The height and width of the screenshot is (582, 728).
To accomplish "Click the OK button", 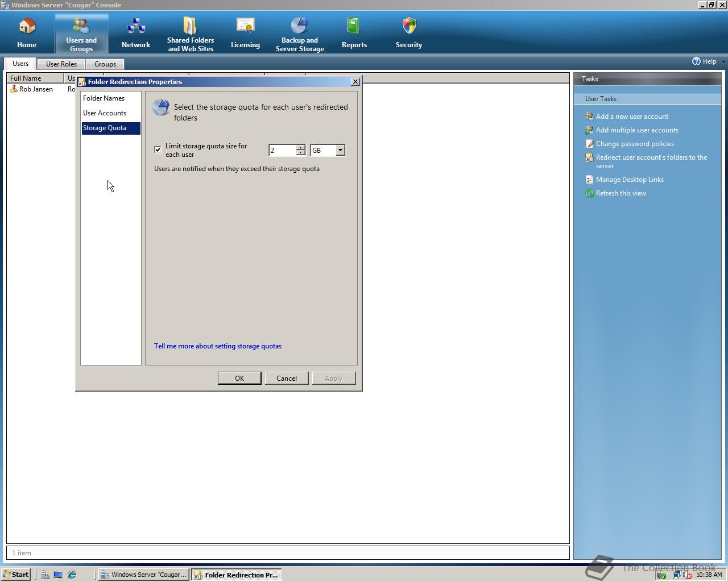I will tap(239, 378).
